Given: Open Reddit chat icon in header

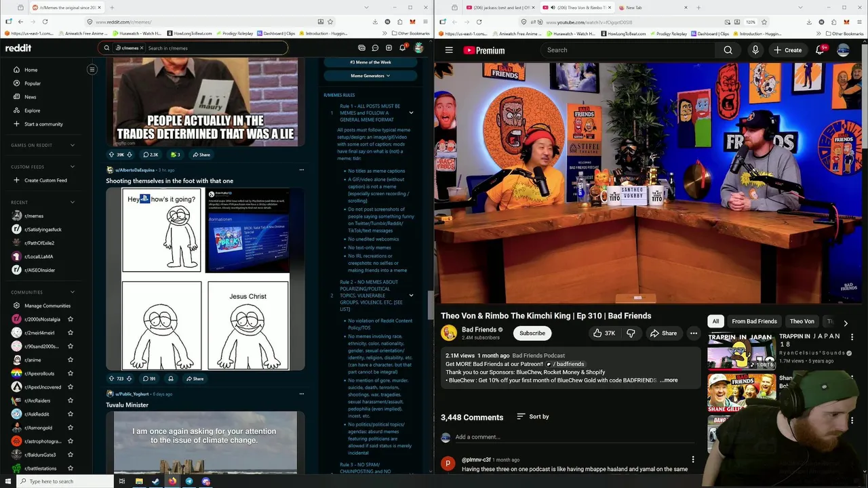Looking at the screenshot, I should 375,48.
